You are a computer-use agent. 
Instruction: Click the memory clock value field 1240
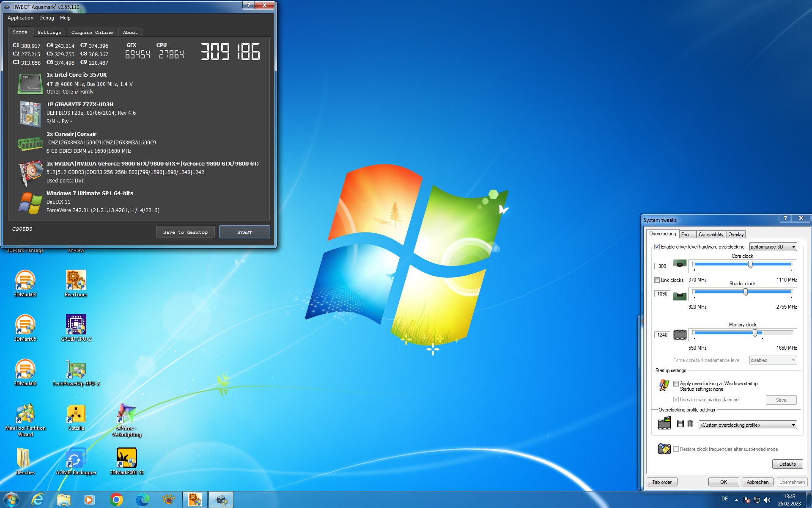click(662, 335)
